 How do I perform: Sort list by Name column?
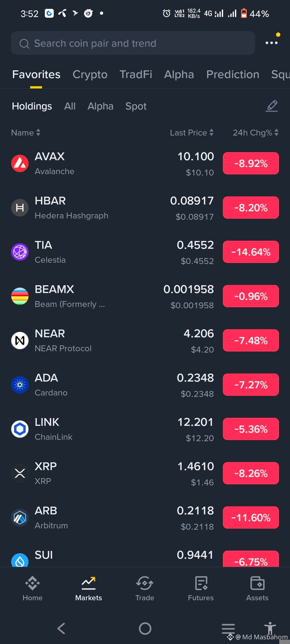(x=26, y=133)
